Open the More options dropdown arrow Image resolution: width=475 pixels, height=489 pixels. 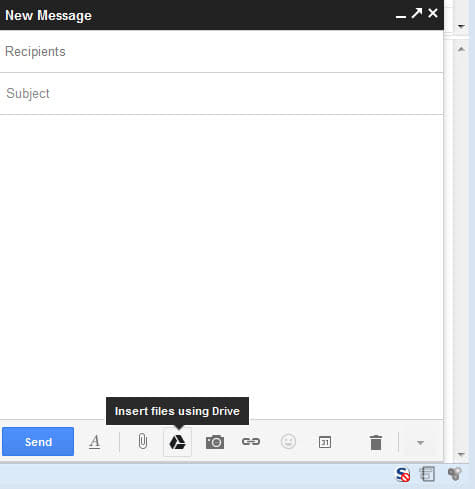[x=421, y=443]
